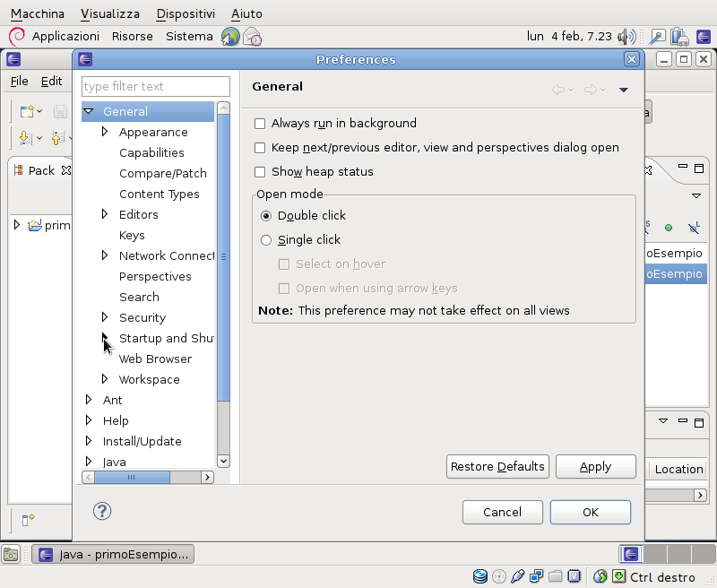The width and height of the screenshot is (717, 588).
Task: Click the VirtualBox mouse integration globe icon
Action: click(600, 576)
